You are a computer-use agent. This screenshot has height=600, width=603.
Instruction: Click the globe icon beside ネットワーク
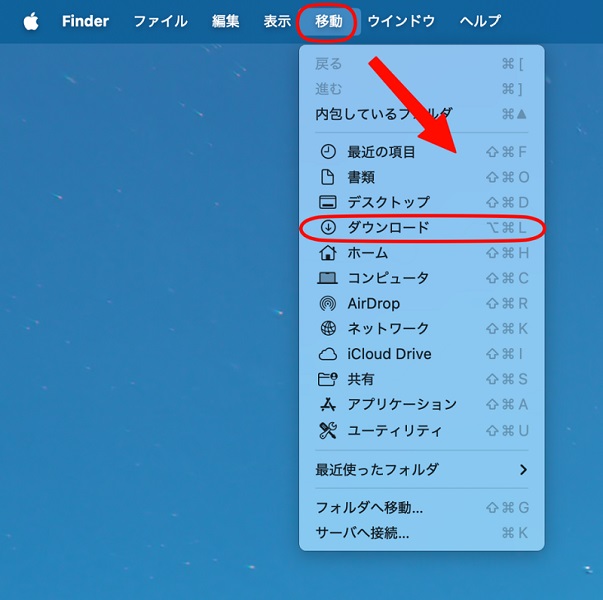[328, 328]
